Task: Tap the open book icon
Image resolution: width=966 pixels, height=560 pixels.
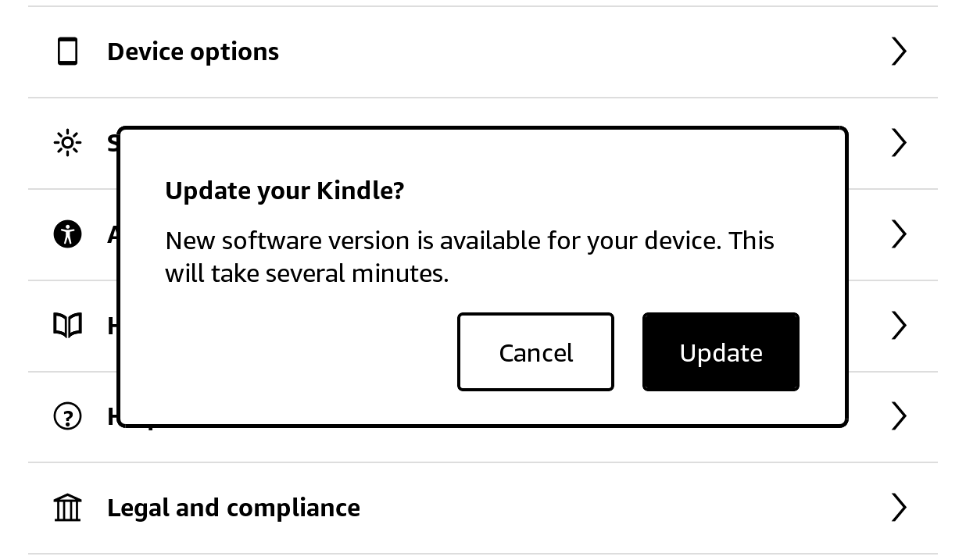Action: pos(68,325)
